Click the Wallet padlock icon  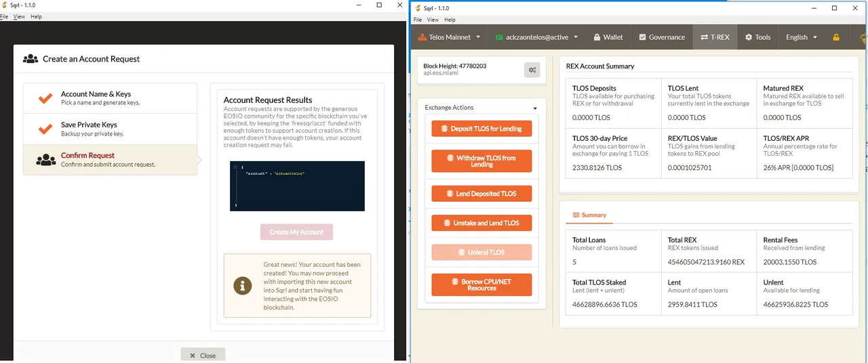597,37
